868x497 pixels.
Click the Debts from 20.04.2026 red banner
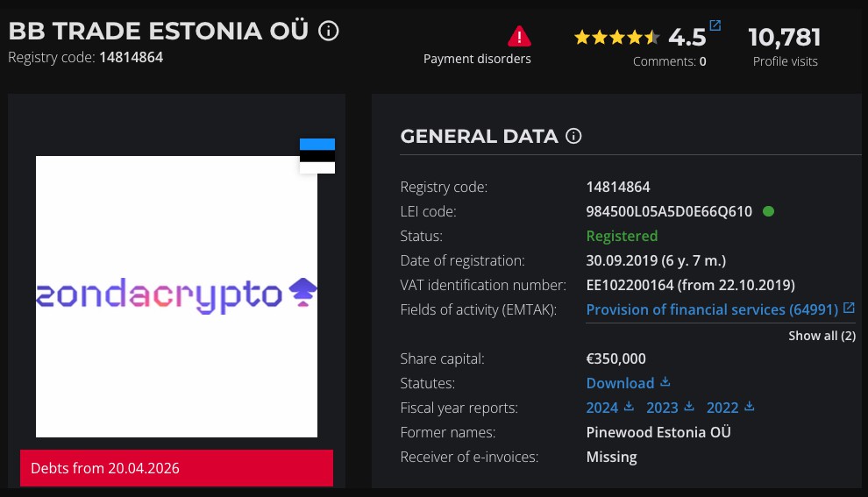[x=176, y=468]
